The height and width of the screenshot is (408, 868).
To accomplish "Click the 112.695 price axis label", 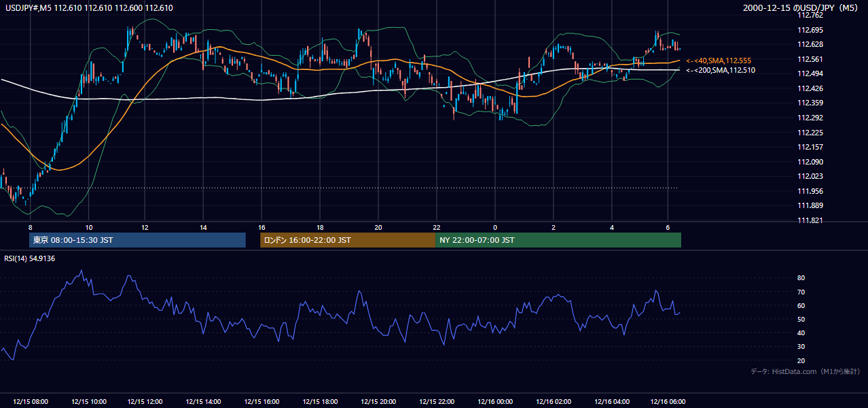I will (810, 30).
